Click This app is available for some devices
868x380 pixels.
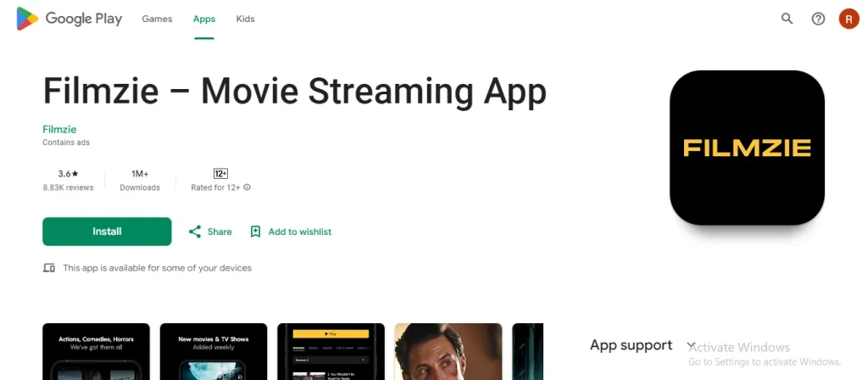click(x=157, y=268)
